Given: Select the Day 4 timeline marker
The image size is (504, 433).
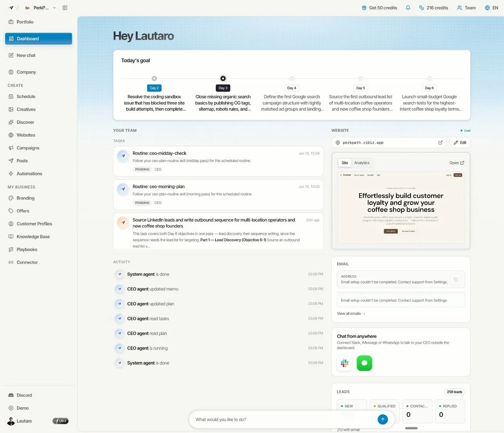Looking at the screenshot, I should pos(292,78).
